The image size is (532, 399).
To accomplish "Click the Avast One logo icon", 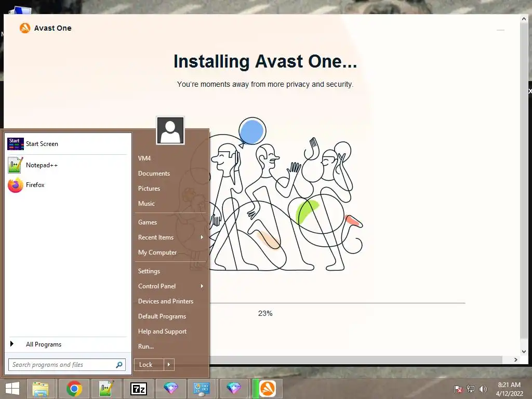I will (25, 28).
